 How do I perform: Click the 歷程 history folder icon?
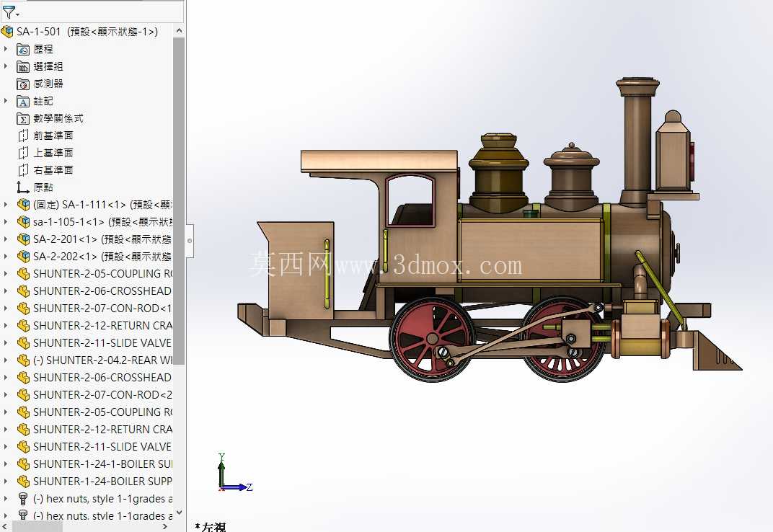22,49
